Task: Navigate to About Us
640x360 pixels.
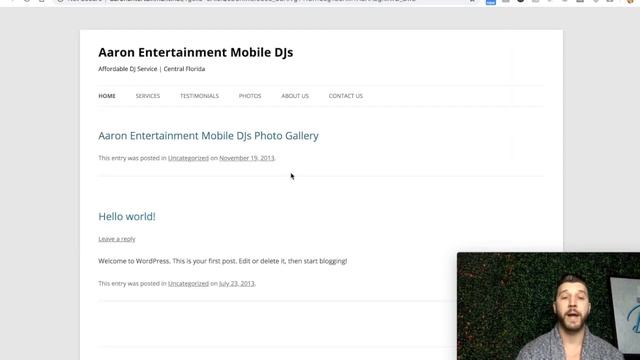Action: (x=295, y=96)
